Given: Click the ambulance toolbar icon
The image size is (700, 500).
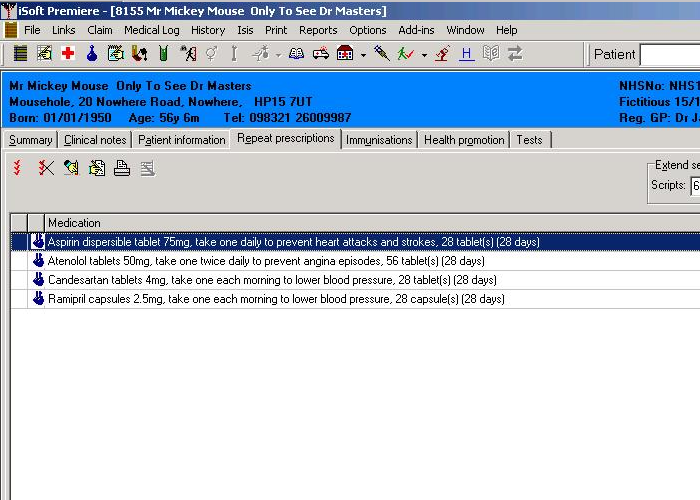Looking at the screenshot, I should 321,54.
